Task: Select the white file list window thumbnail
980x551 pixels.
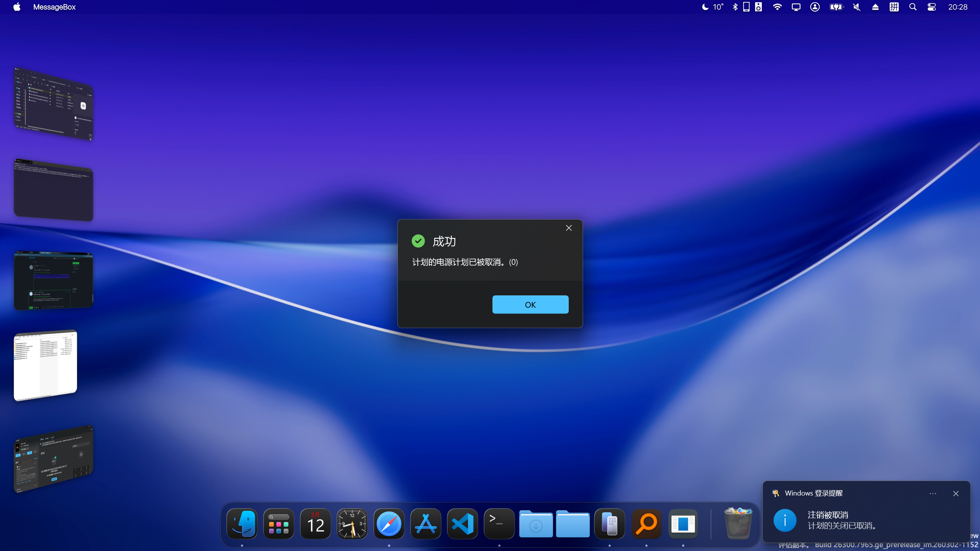Action: point(46,365)
